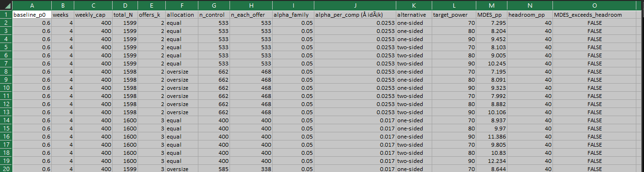Click the select-all corner triangle
644x172 pixels.
(x=6, y=5)
